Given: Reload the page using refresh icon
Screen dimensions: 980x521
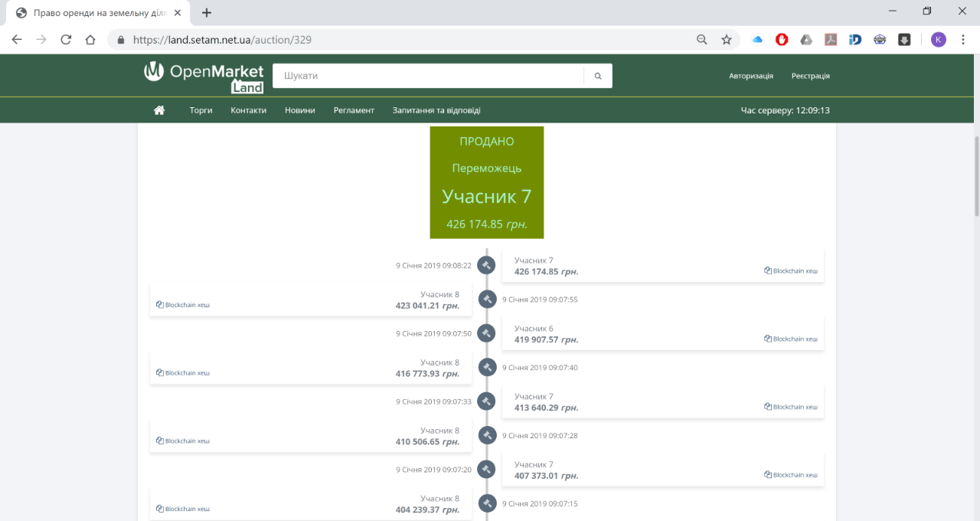Looking at the screenshot, I should point(66,40).
